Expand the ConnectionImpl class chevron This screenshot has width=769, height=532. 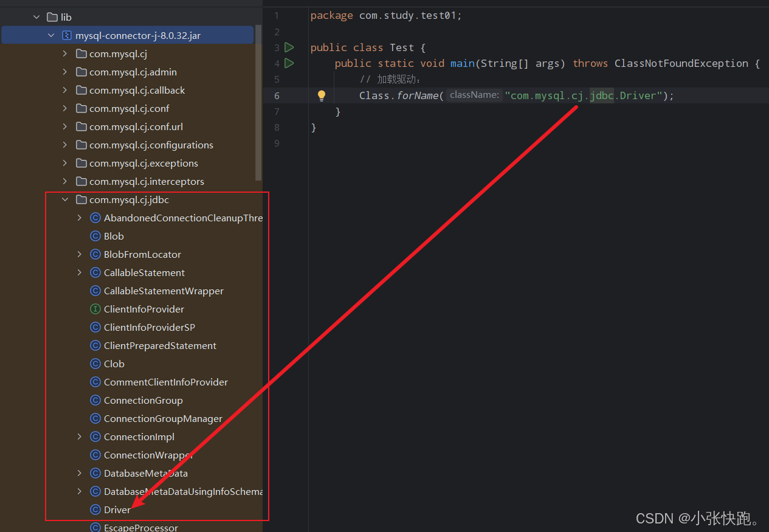[80, 437]
